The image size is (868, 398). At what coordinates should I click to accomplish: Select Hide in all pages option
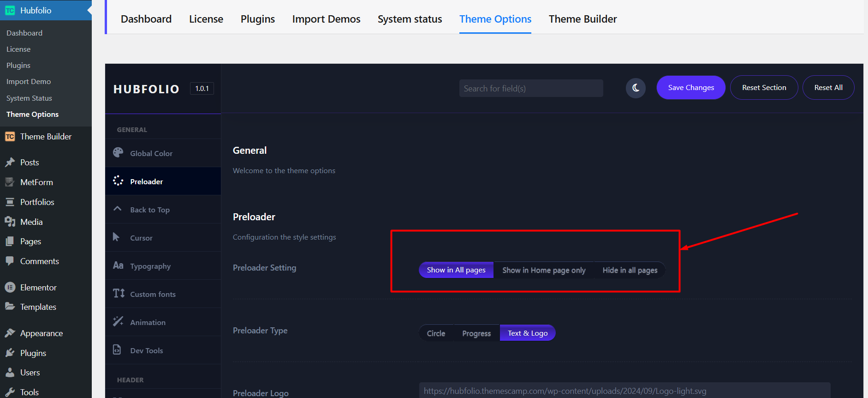click(x=630, y=270)
